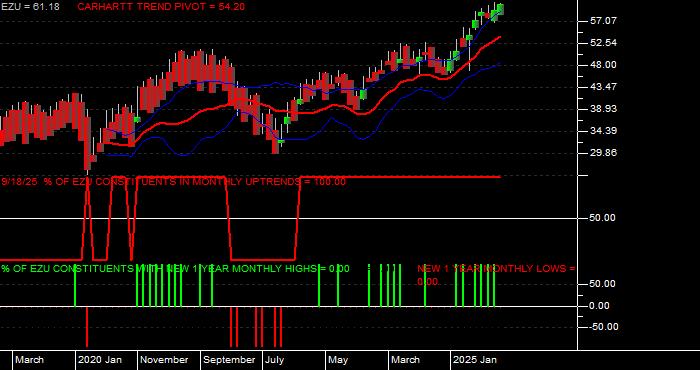700x370 pixels.
Task: Click the March date label at far left
Action: [29, 360]
